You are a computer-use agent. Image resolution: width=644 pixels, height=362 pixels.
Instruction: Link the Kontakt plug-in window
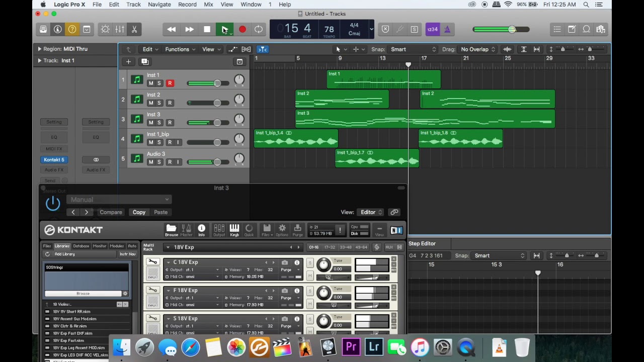(x=394, y=212)
